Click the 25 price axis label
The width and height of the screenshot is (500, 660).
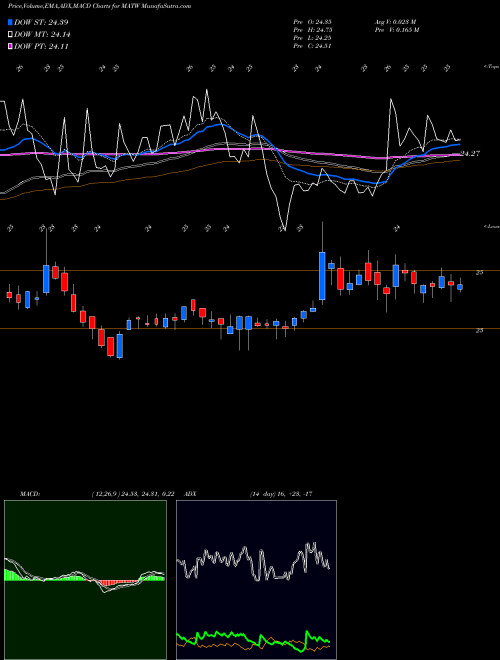tap(479, 273)
